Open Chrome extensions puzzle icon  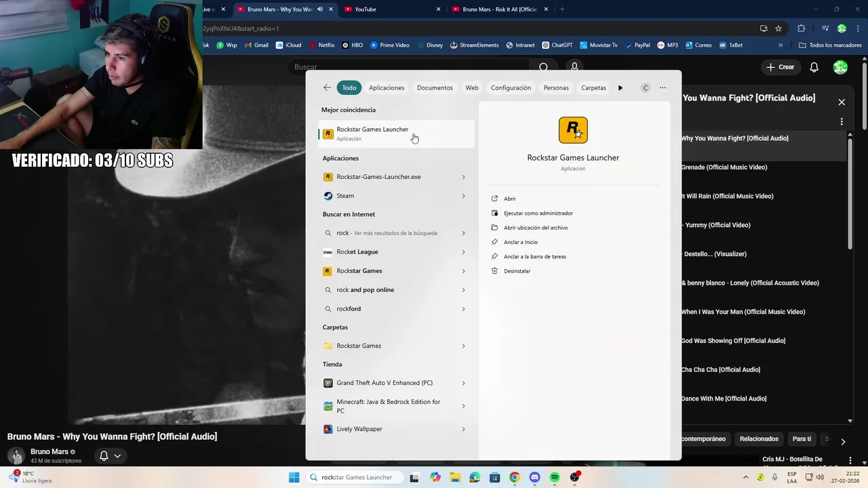(802, 28)
